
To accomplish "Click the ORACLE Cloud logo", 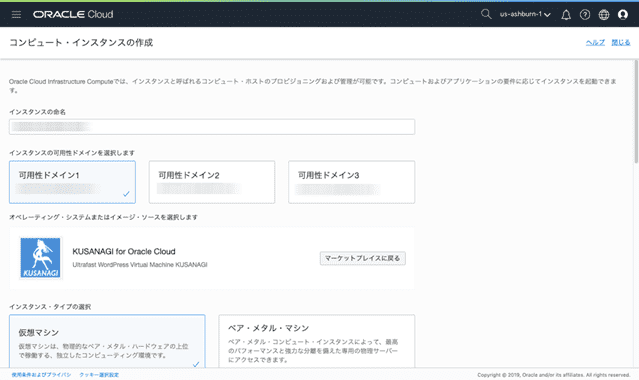I will [x=73, y=14].
